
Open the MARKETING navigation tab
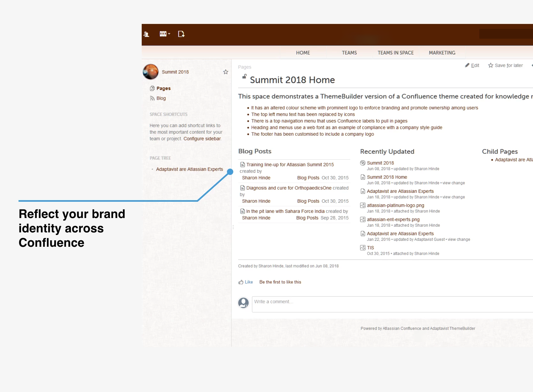pyautogui.click(x=442, y=53)
